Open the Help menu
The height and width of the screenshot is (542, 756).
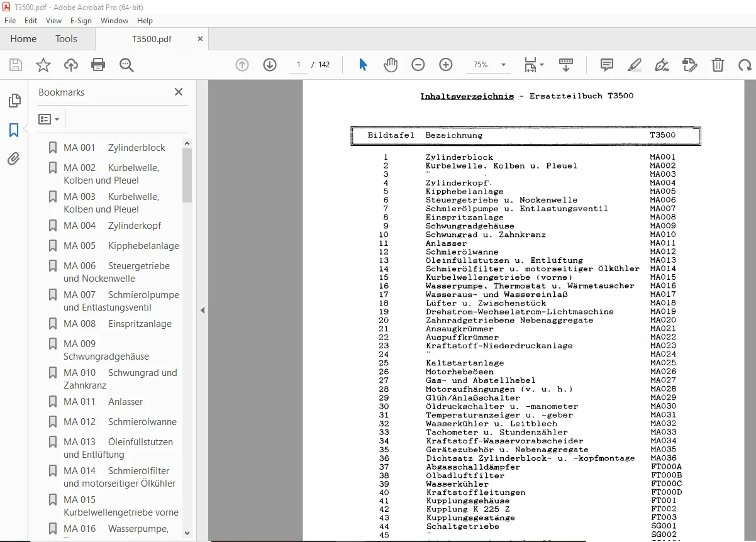(x=145, y=21)
